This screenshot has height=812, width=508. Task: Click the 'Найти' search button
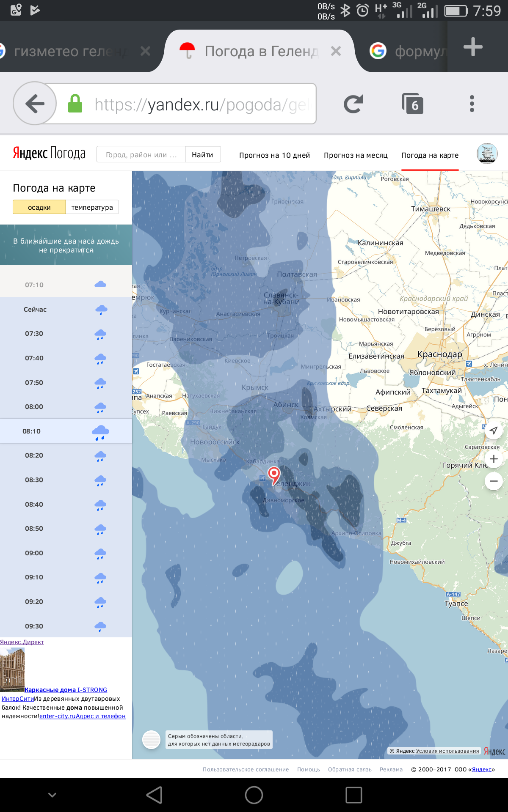(203, 155)
